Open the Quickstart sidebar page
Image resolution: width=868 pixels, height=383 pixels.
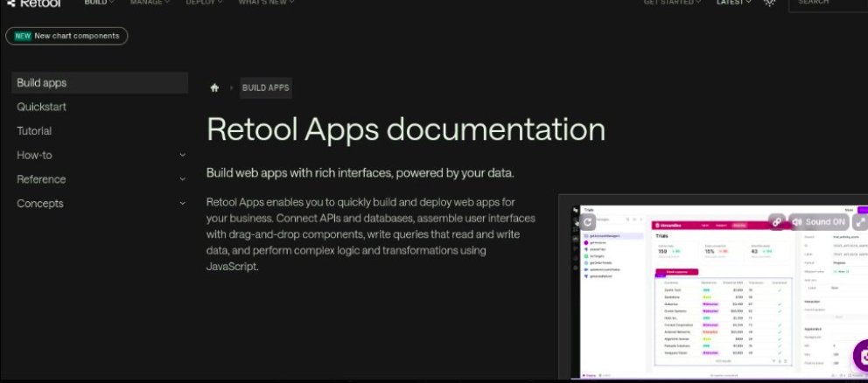point(41,107)
